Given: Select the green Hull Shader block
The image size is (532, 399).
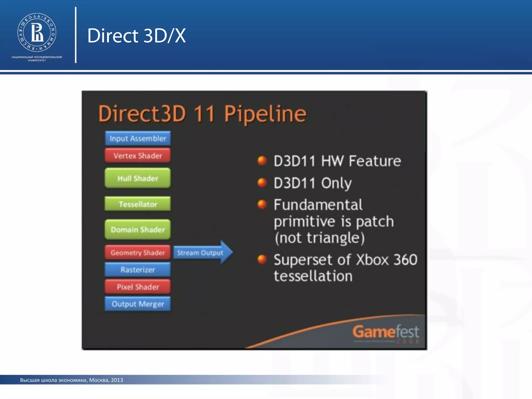Looking at the screenshot, I should [x=138, y=178].
